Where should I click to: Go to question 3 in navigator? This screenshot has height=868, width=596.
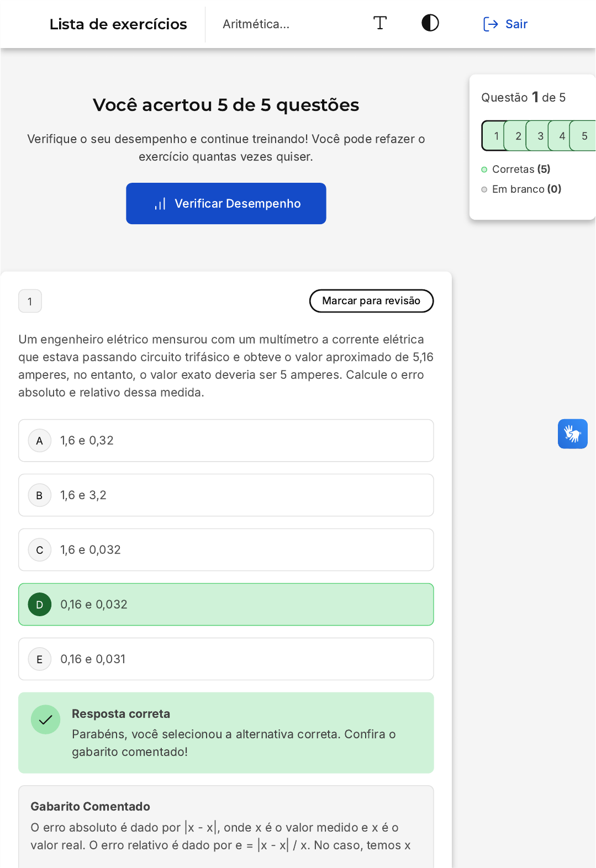click(540, 136)
